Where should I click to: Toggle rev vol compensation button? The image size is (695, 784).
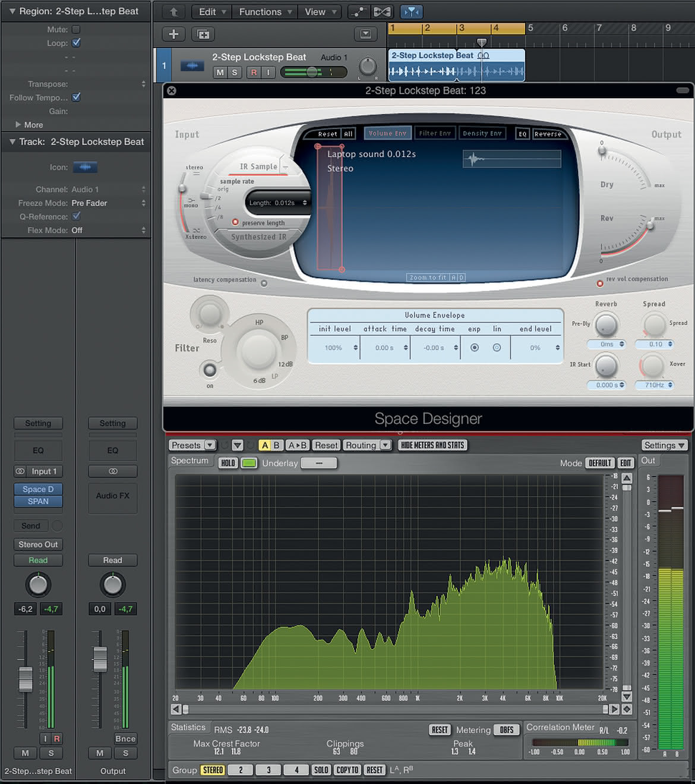[x=600, y=284]
